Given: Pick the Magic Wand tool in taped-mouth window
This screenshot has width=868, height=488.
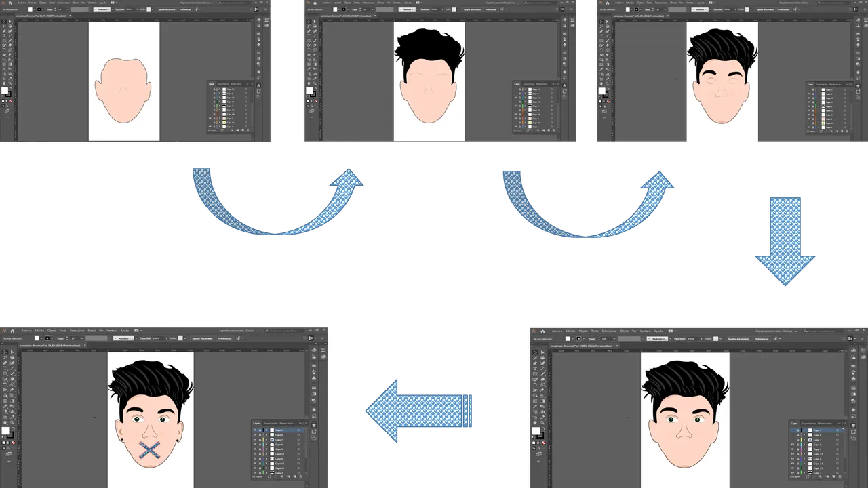Looking at the screenshot, I should pos(5,358).
